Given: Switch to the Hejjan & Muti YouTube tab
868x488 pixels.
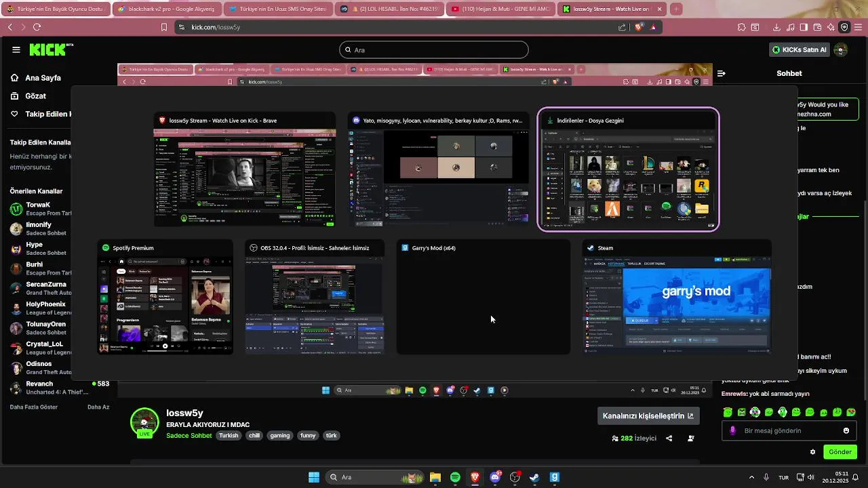Looking at the screenshot, I should [500, 9].
